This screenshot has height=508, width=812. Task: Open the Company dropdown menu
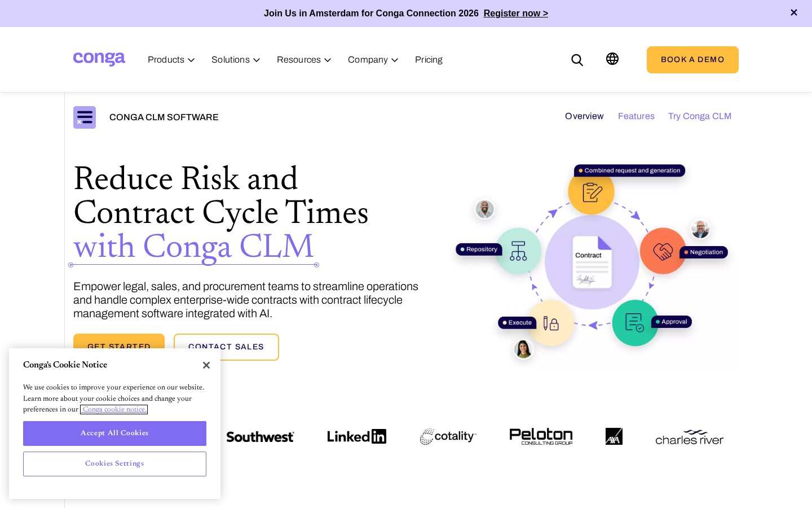(373, 60)
